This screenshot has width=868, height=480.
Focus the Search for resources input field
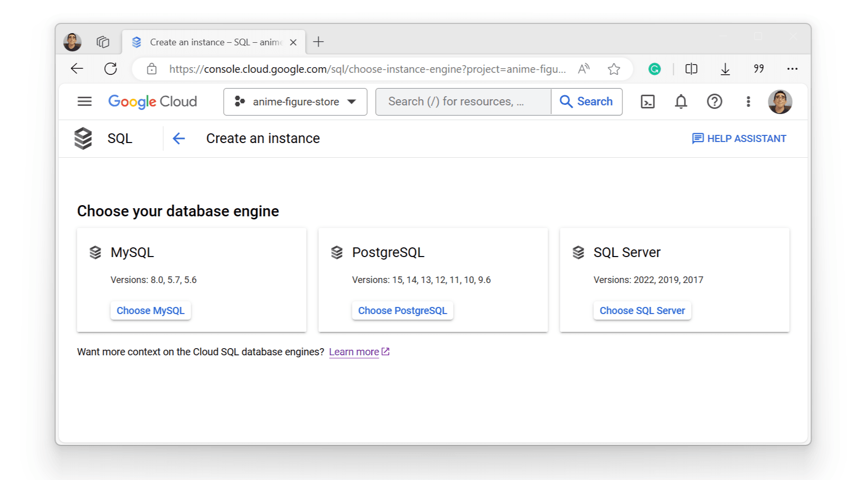[463, 102]
